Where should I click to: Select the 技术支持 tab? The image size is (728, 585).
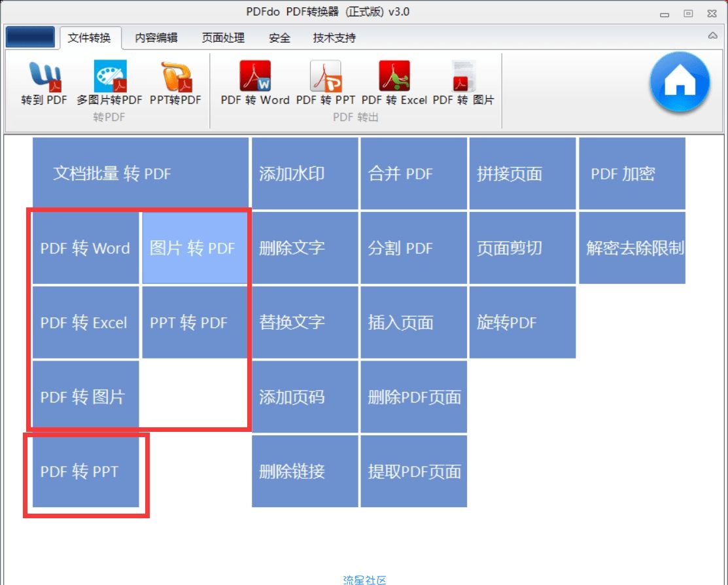[334, 38]
